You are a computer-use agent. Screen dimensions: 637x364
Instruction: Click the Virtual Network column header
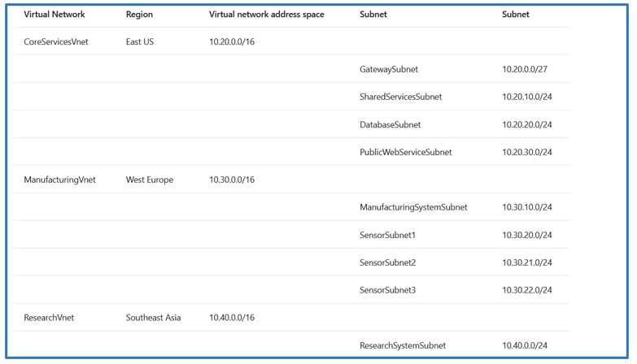(55, 15)
